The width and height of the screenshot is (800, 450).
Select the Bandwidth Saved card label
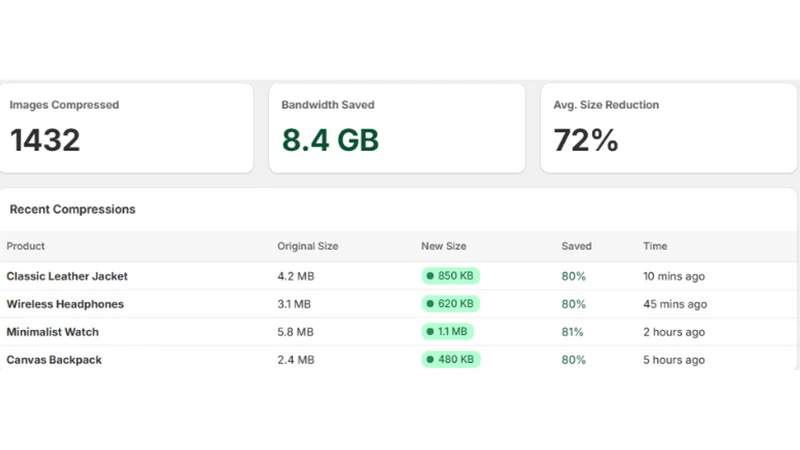coord(328,105)
